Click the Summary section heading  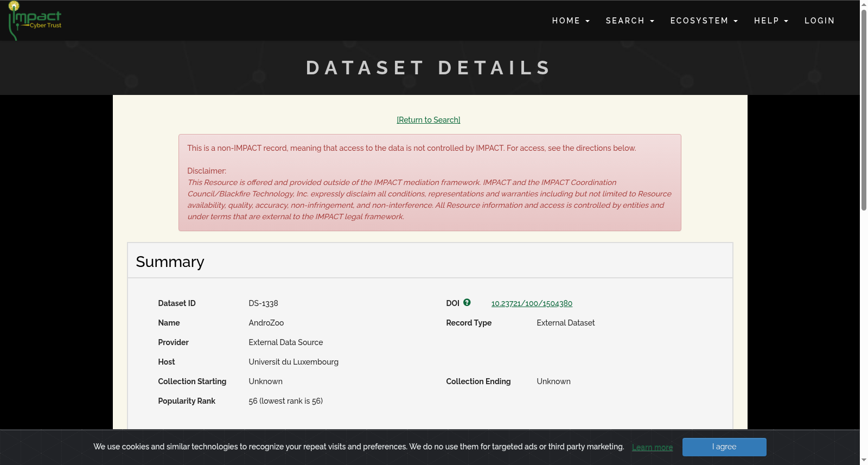tap(170, 262)
